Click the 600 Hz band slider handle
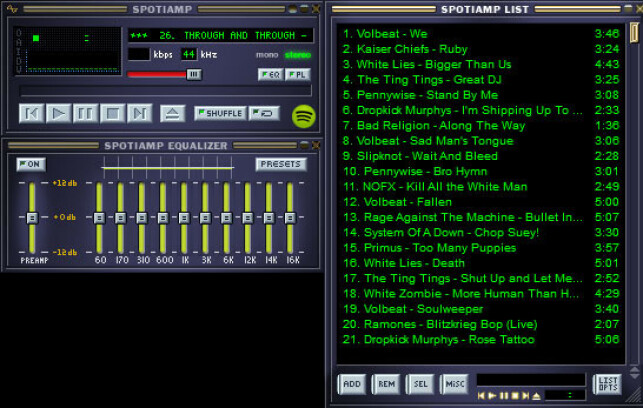The width and height of the screenshot is (643, 408). pos(163,218)
